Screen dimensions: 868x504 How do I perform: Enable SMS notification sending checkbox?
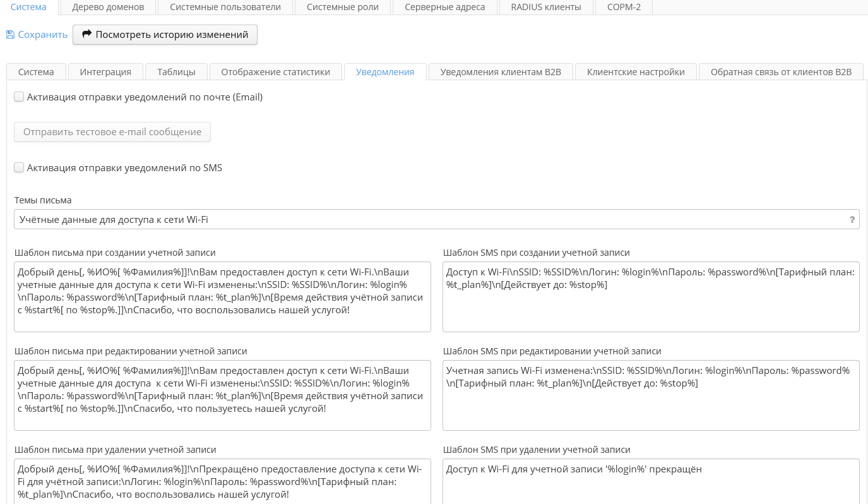click(20, 168)
